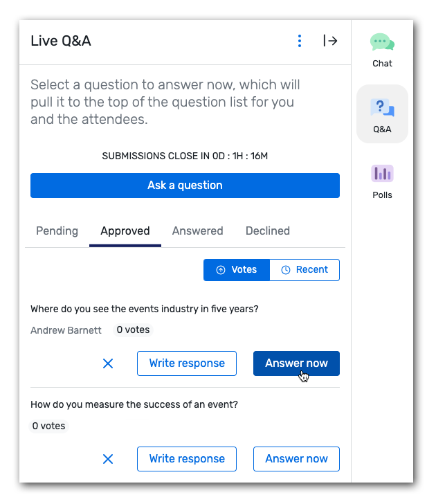Open the three-dot options menu

click(x=299, y=41)
